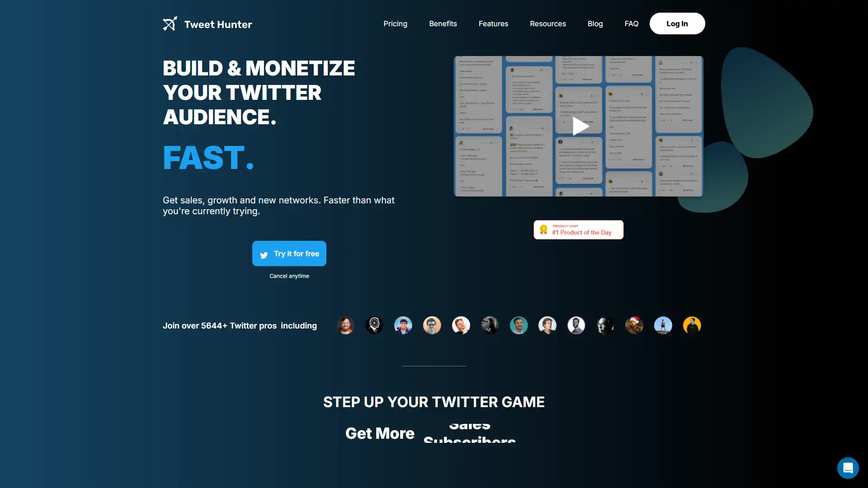Click the chat/support widget icon bottom right

[847, 467]
